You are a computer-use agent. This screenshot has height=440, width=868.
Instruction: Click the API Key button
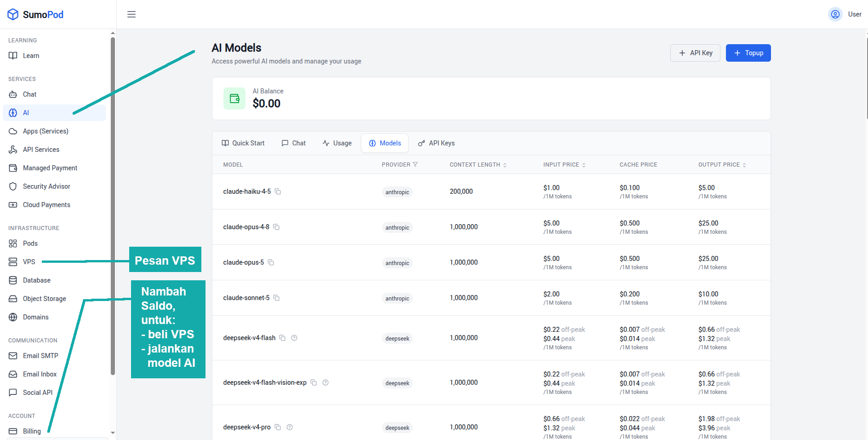point(695,53)
